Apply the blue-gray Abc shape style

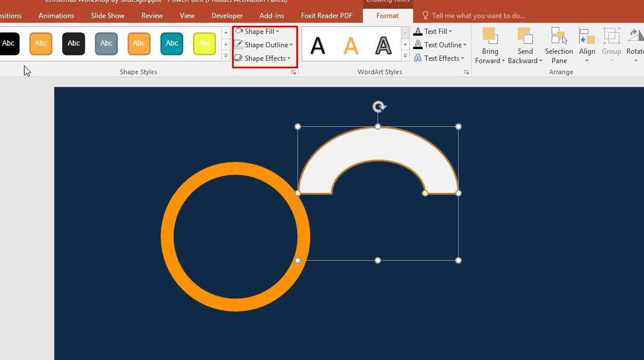(106, 44)
